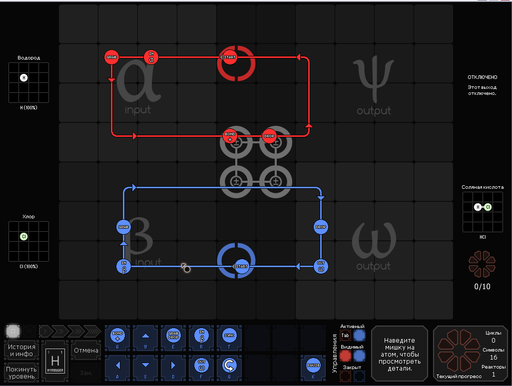Toggle red waldo Visible state

345,356
